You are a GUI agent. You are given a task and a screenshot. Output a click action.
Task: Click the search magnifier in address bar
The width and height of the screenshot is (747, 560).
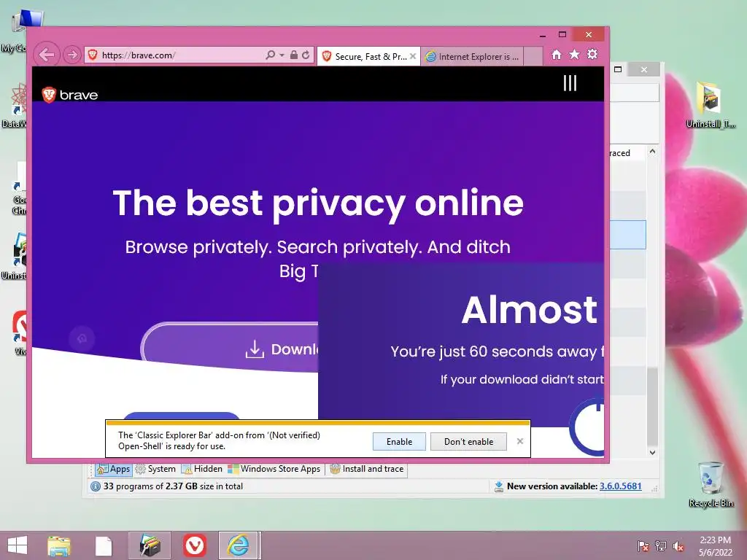pos(270,55)
